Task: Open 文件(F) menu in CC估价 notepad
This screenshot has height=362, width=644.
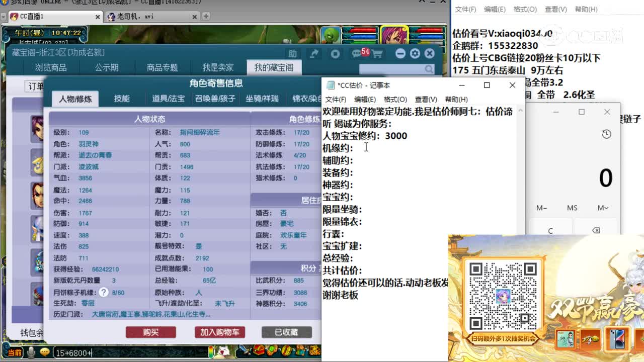Action: coord(336,100)
